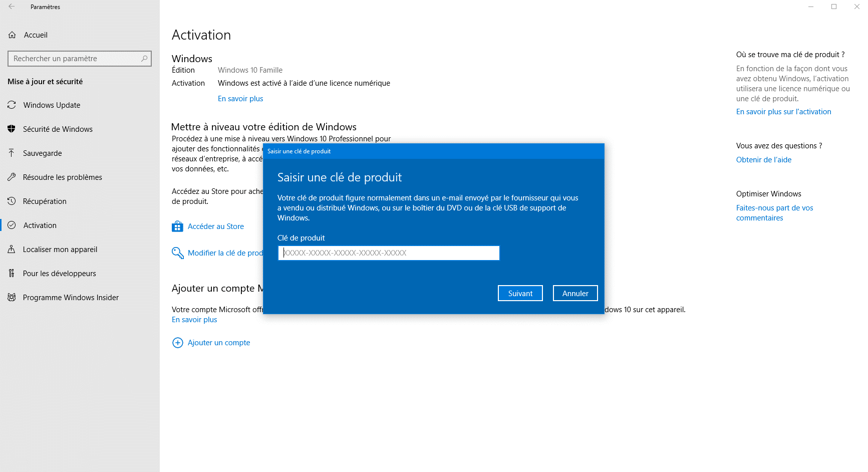Click the Sauvegarde upload arrow icon
This screenshot has height=472, width=868.
tap(12, 153)
